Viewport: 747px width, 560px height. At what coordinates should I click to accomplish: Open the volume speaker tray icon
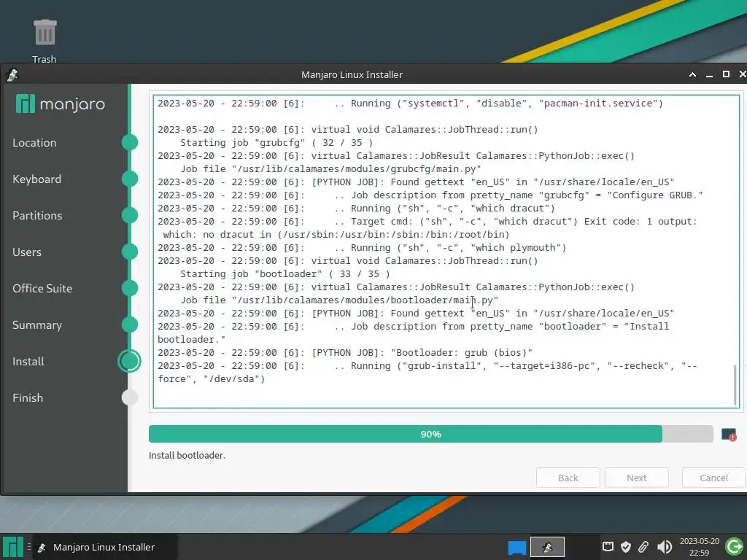(x=664, y=547)
